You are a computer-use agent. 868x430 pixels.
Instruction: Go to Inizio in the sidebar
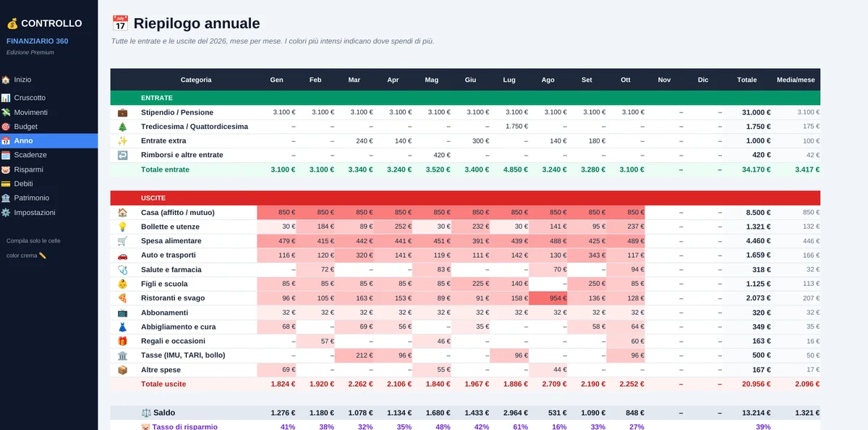tap(48, 80)
